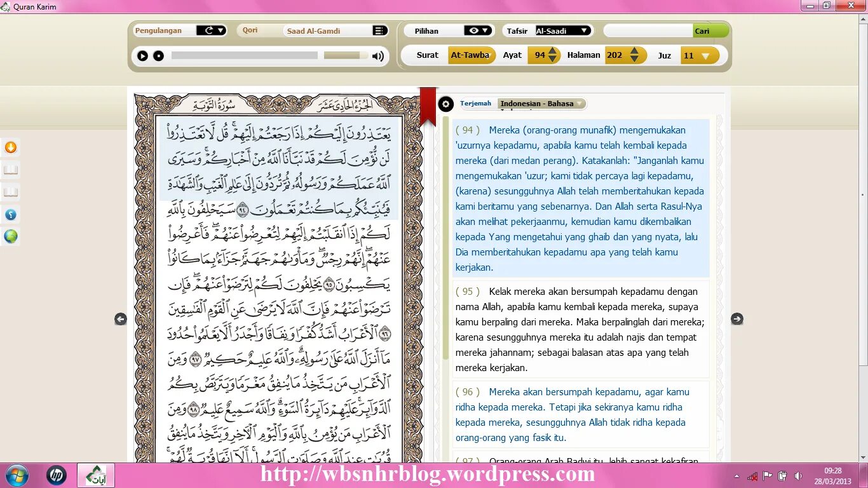Mute audio with the speaker icon beside volume bar
This screenshot has width=868, height=488.
(378, 56)
